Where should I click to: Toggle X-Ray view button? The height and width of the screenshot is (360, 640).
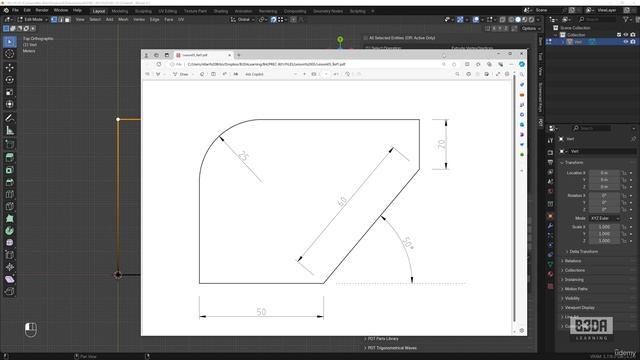click(503, 19)
